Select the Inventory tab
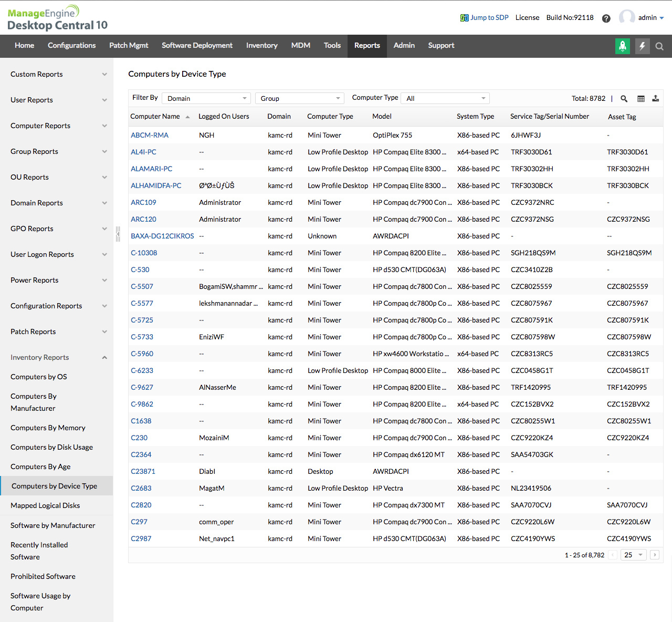This screenshot has height=622, width=672. click(262, 46)
